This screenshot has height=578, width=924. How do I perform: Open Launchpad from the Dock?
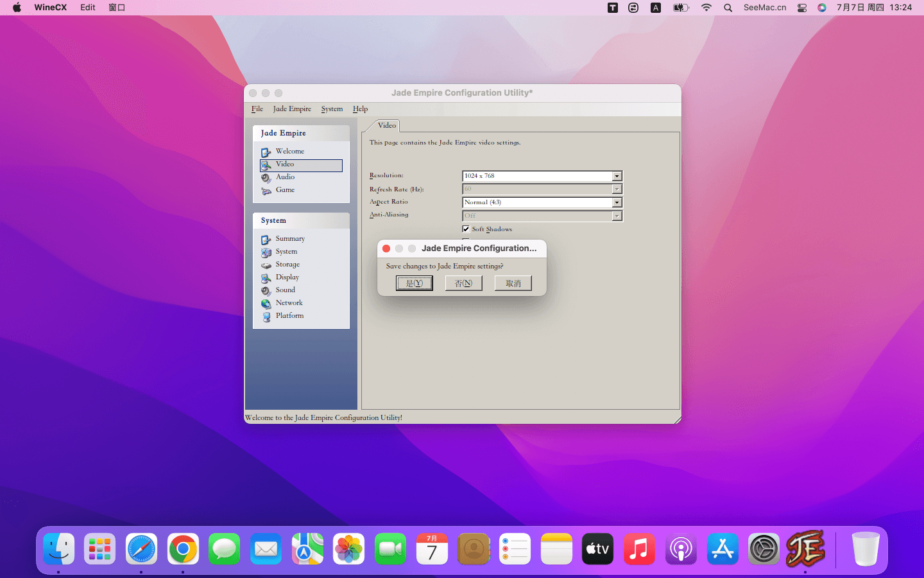pos(99,549)
